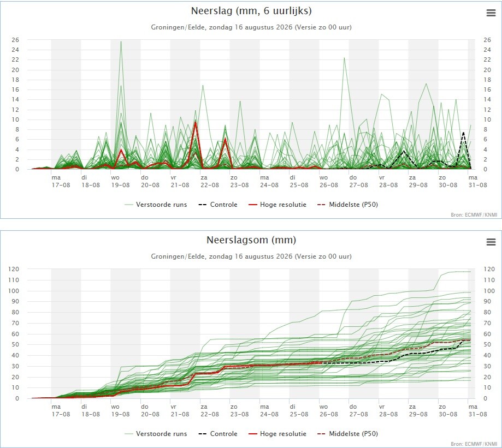This screenshot has height=448, width=502.
Task: Click the Neerslag (mm, 6 uurlijks) title
Action: click(251, 11)
